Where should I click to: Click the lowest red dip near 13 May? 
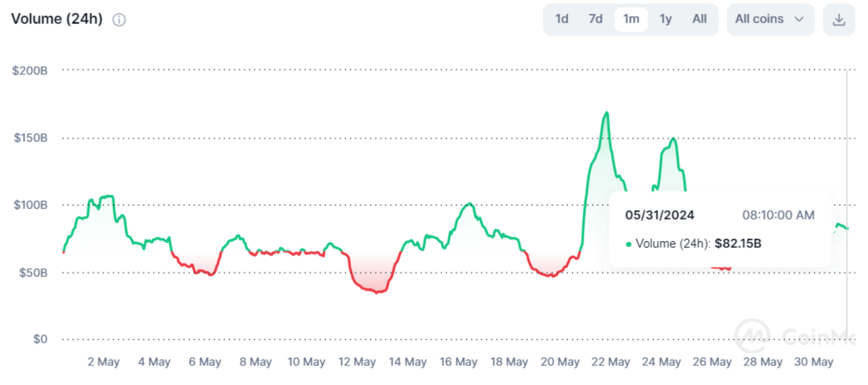[x=377, y=292]
